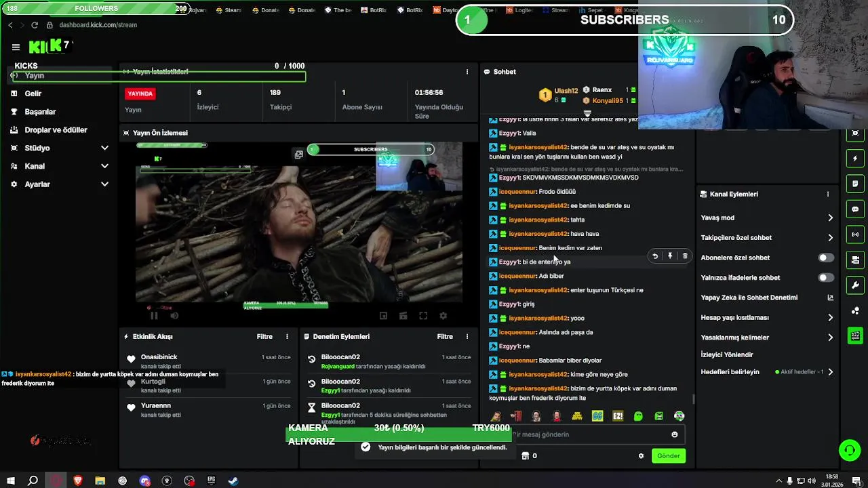The image size is (868, 488).
Task: Open Steam from the taskbar
Action: (233, 481)
